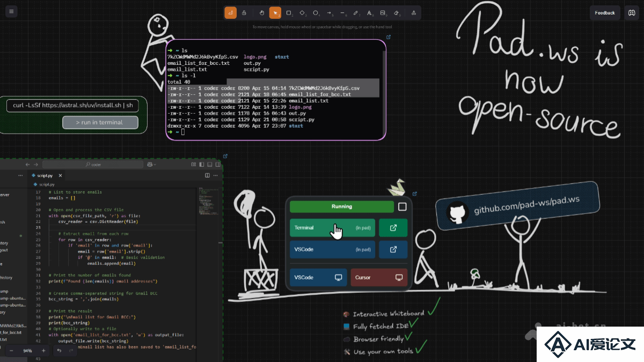Click the stop square next to Running
The width and height of the screenshot is (644, 362).
402,206
